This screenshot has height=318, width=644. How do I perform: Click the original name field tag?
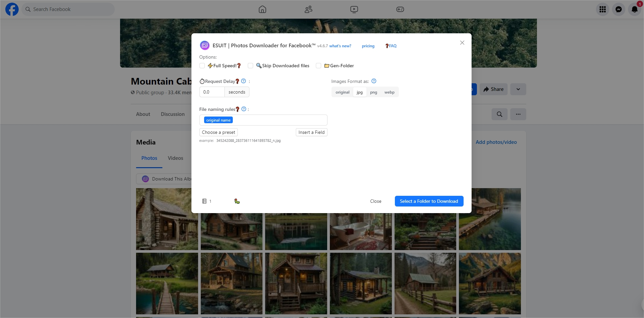tap(218, 120)
